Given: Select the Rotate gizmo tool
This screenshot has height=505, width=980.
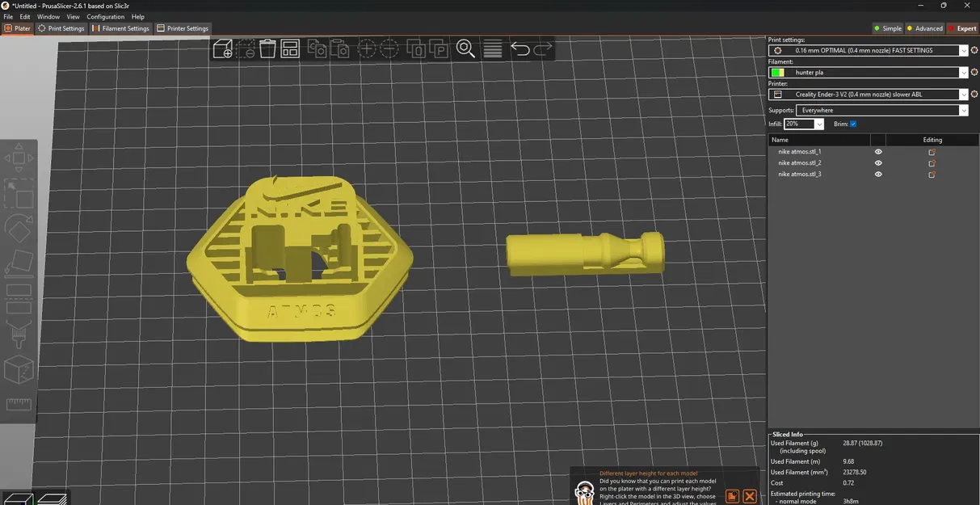Looking at the screenshot, I should point(19,229).
